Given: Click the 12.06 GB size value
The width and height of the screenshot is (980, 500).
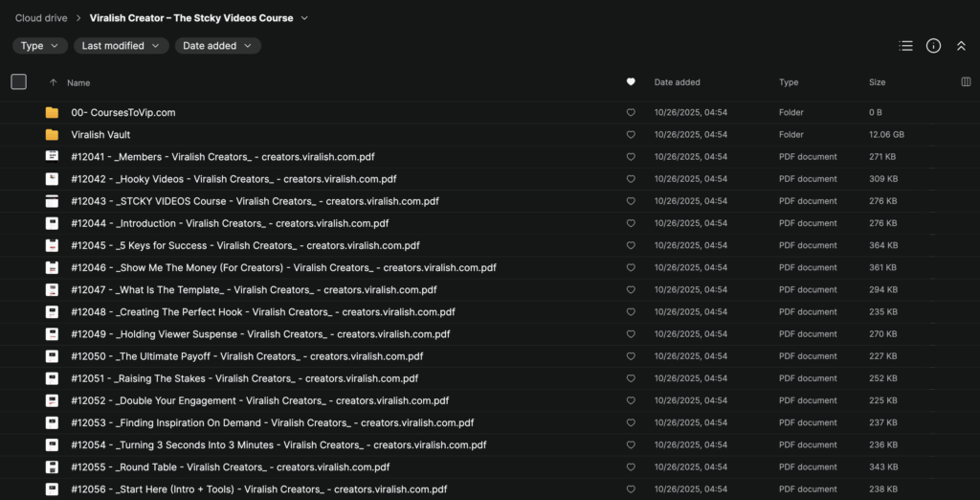Looking at the screenshot, I should point(886,134).
